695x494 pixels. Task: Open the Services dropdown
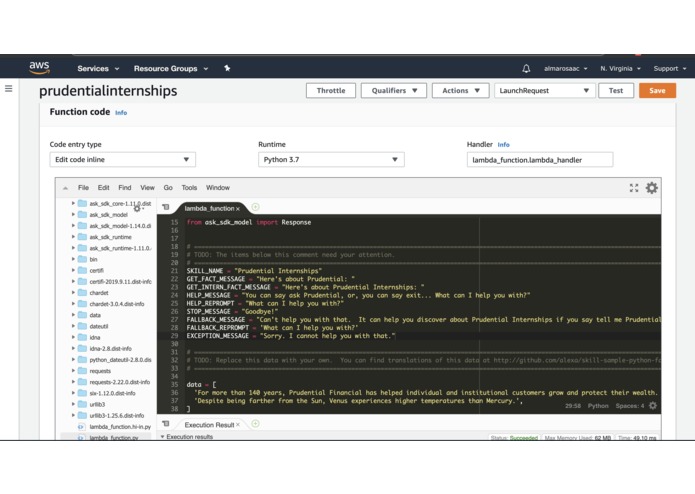98,69
